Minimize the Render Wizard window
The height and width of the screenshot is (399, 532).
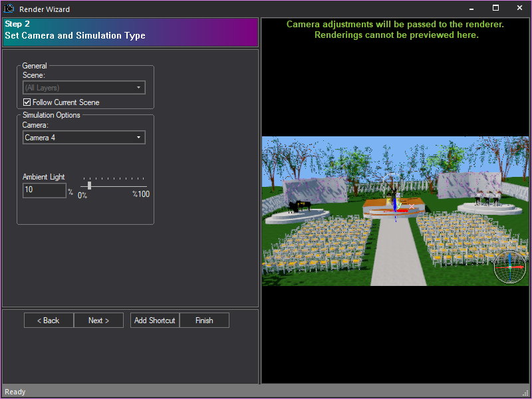pyautogui.click(x=471, y=9)
